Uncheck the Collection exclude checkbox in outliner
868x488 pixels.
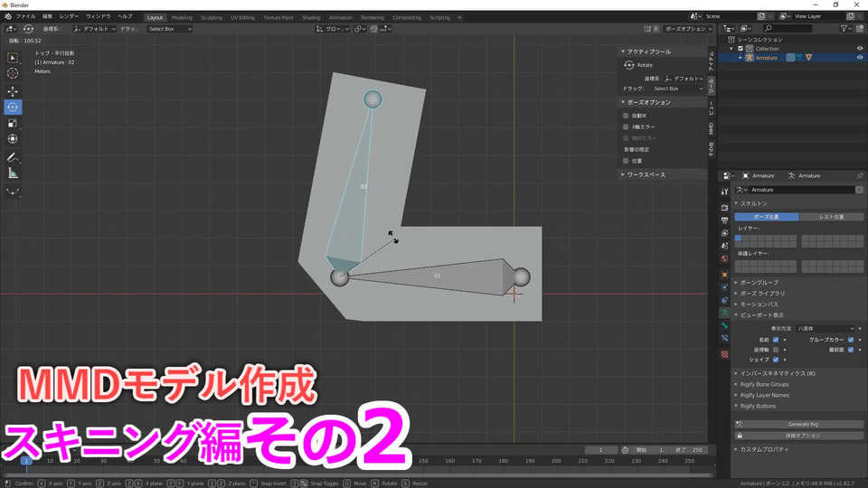coord(741,49)
